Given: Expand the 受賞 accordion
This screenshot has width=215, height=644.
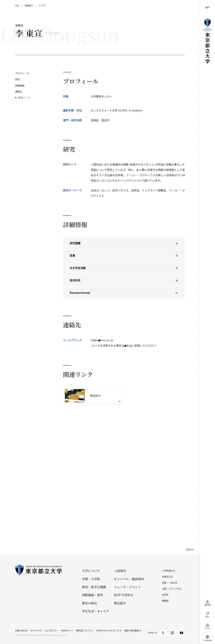Looking at the screenshot, I should pos(124,256).
